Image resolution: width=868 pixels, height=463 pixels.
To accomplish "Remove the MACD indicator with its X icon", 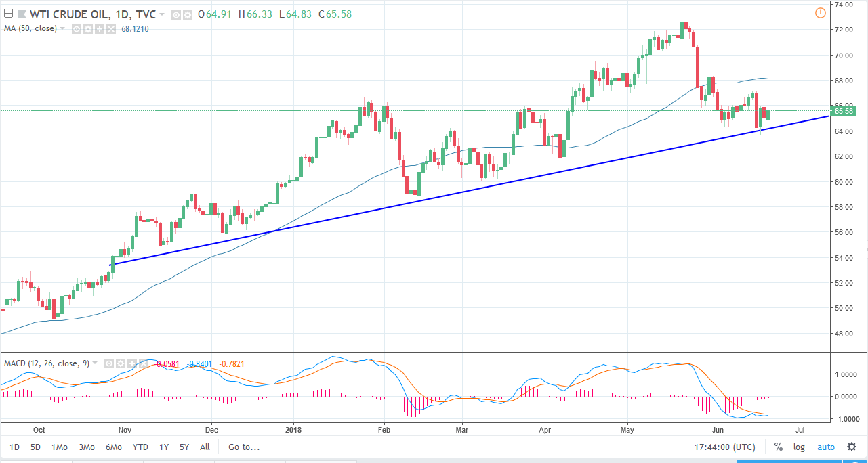I will (144, 363).
